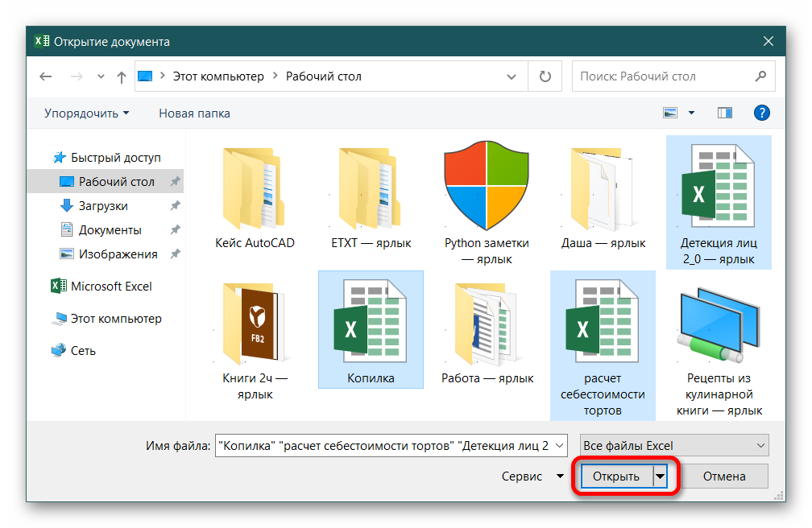Select 'Этот компьютер' in the address path
The height and width of the screenshot is (528, 812).
click(x=218, y=76)
